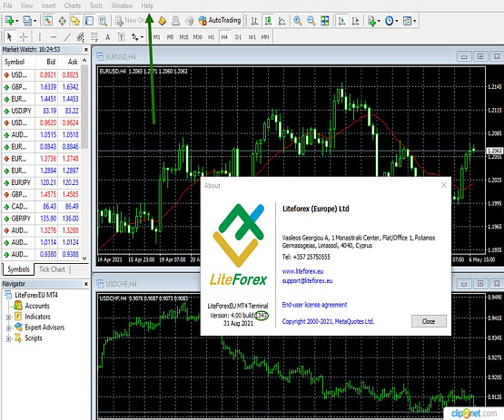Switch timeframe to M15
504x420 pixels.
(183, 37)
